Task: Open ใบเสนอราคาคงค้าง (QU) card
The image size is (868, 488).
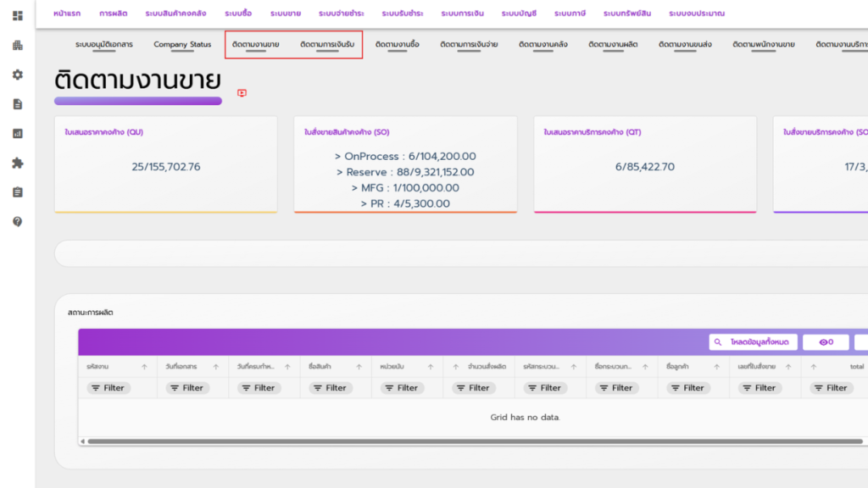Action: pyautogui.click(x=166, y=164)
